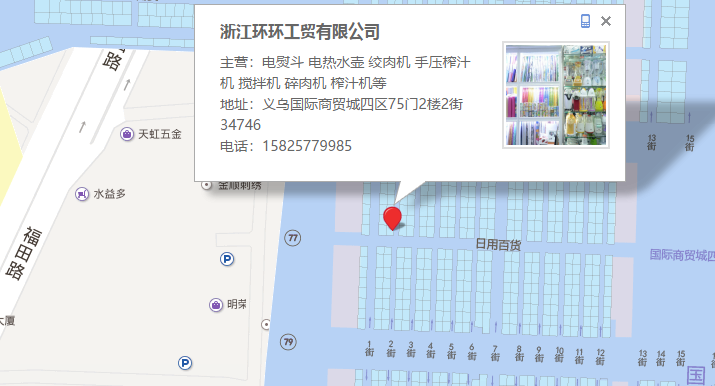715x386 pixels.
Task: Select street label 7街
Action: coord(495,353)
